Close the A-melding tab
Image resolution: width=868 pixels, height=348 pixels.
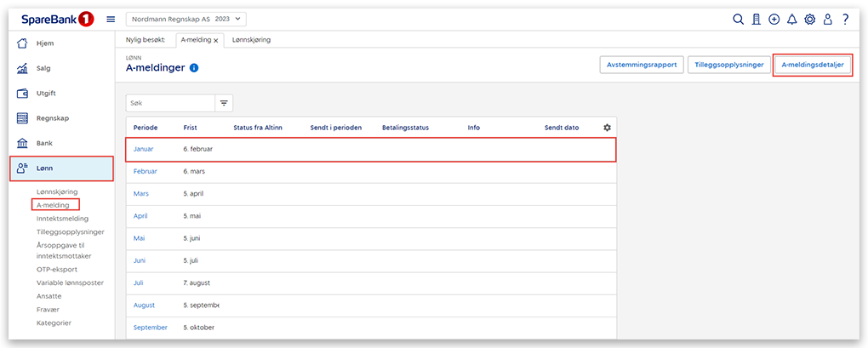tap(216, 40)
